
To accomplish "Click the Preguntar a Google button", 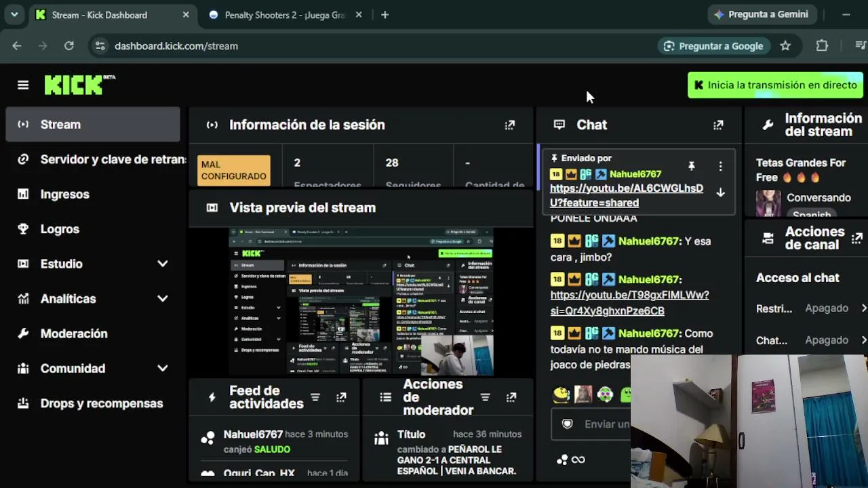I will point(714,46).
